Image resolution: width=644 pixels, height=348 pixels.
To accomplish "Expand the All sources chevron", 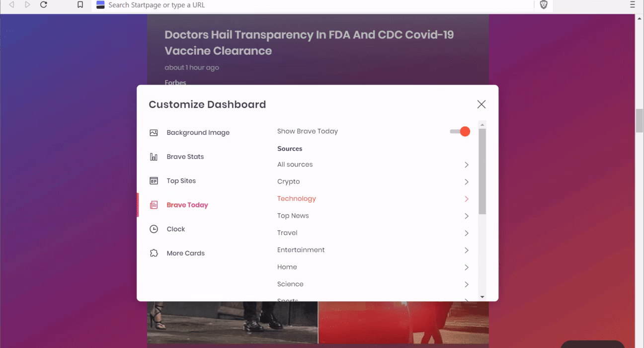I will pyautogui.click(x=466, y=165).
